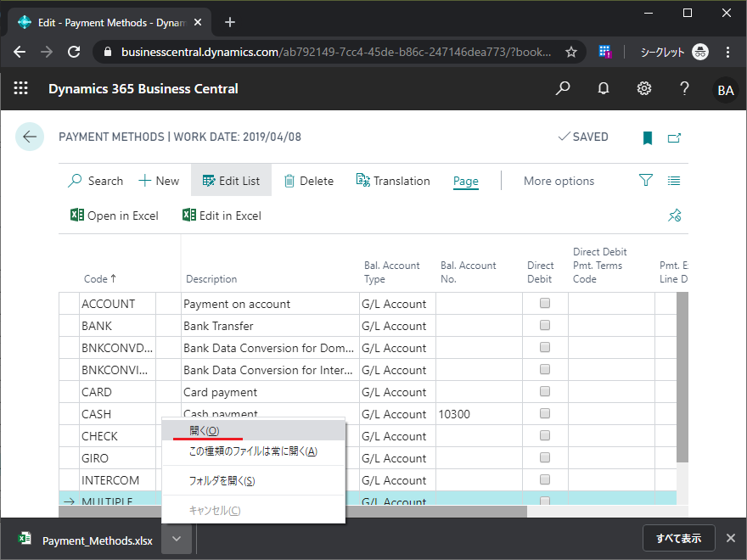Screen dimensions: 747x560
Task: Bookmark the URL with the star icon
Action: tap(571, 52)
